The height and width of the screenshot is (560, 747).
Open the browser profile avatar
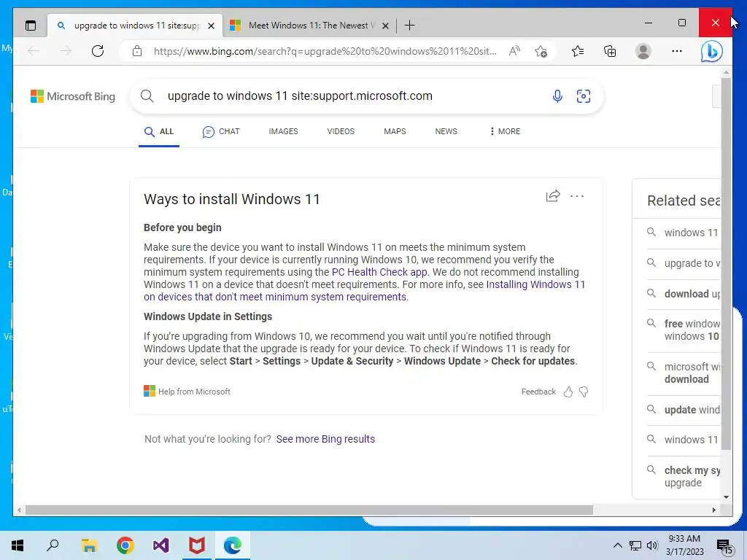(x=643, y=51)
